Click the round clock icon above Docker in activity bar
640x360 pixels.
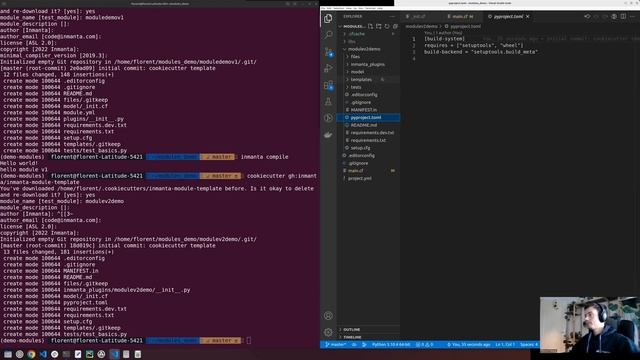coord(328,118)
